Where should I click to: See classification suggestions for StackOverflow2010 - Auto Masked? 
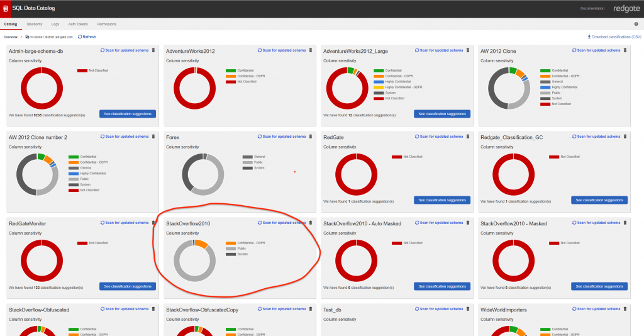click(x=442, y=286)
